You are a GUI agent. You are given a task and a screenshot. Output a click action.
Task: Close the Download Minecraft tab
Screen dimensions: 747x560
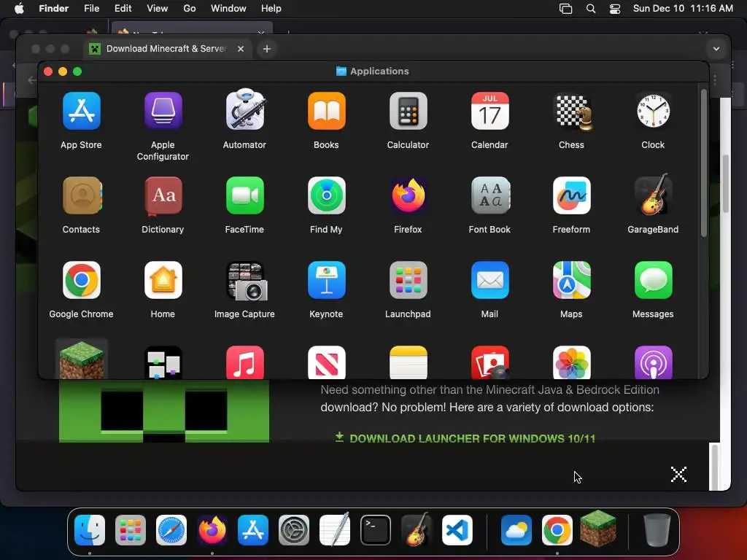241,49
